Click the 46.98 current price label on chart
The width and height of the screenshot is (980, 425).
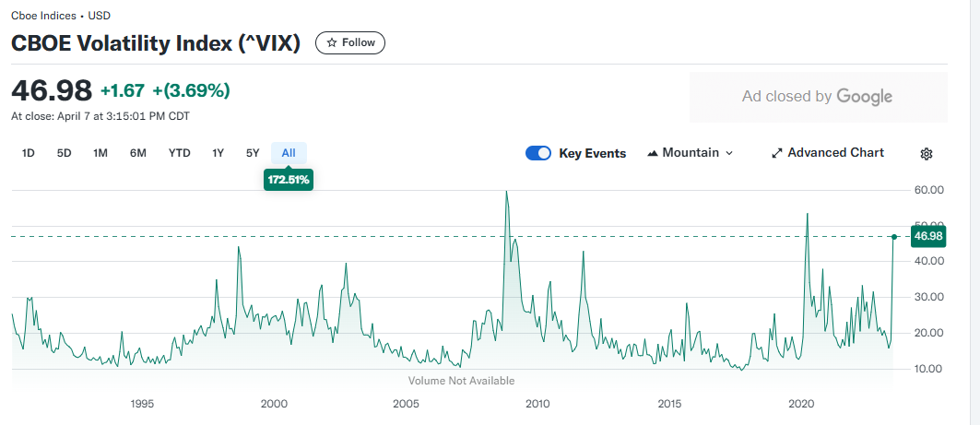(928, 236)
